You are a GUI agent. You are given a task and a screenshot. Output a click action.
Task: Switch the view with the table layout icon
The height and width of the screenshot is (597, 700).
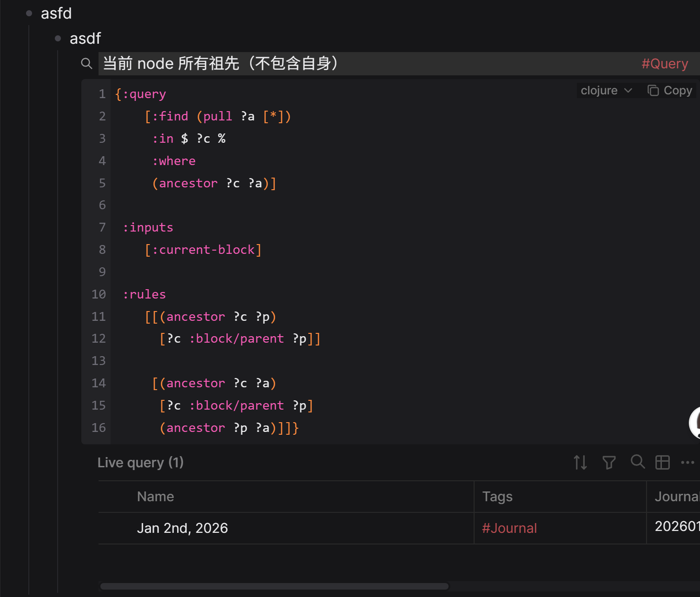(x=662, y=462)
